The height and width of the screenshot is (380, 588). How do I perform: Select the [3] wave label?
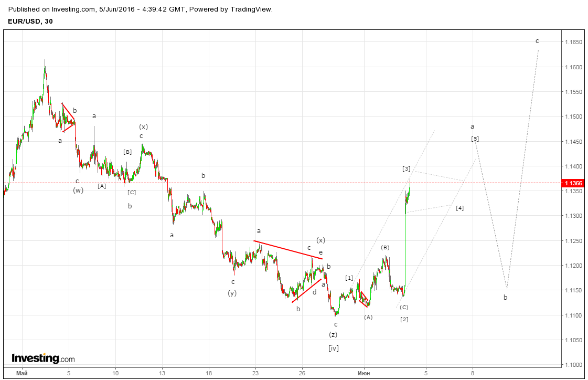(x=406, y=169)
